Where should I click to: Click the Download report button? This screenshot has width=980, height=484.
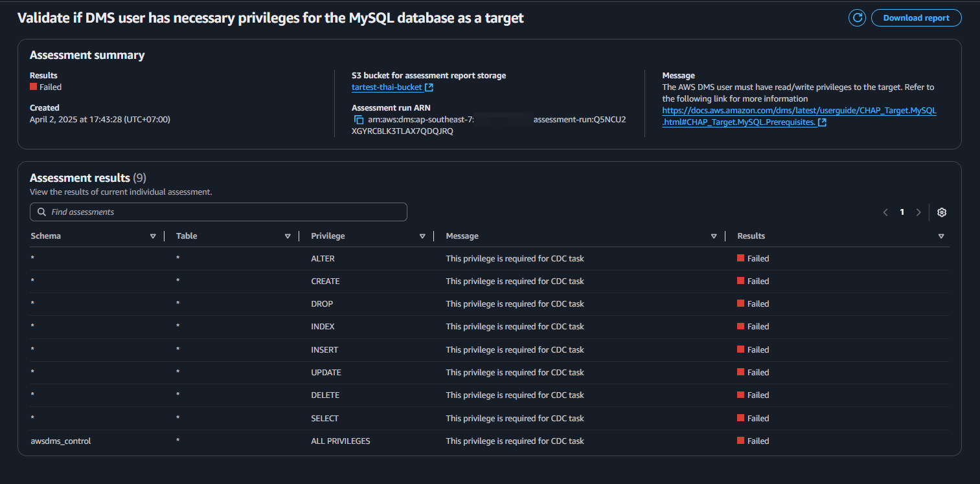[x=916, y=18]
